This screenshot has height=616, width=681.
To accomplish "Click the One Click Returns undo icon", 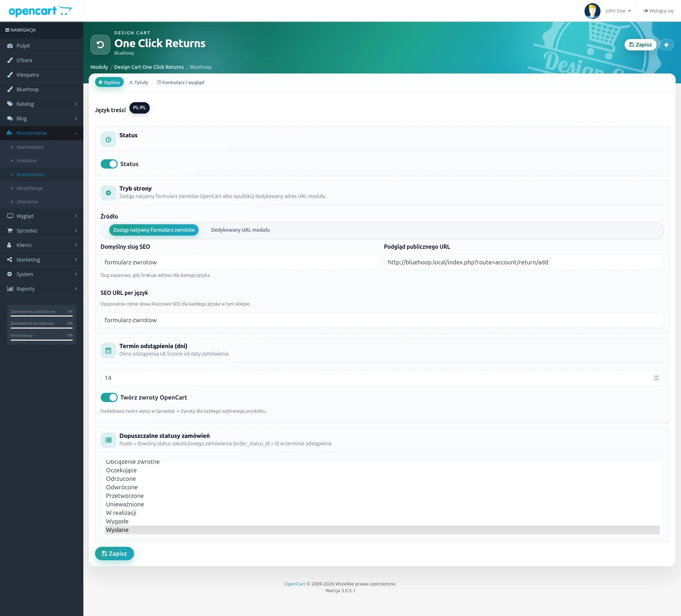I will [x=100, y=45].
